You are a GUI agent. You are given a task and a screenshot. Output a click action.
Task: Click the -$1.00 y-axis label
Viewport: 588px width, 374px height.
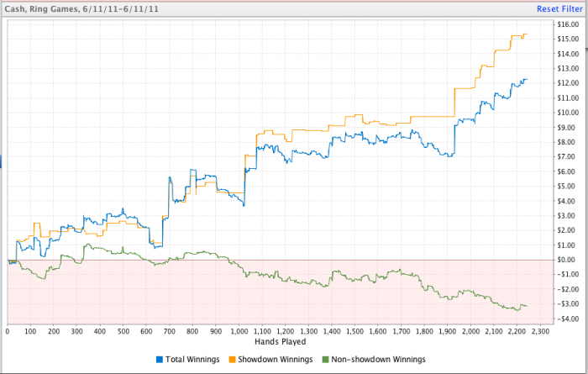click(567, 274)
